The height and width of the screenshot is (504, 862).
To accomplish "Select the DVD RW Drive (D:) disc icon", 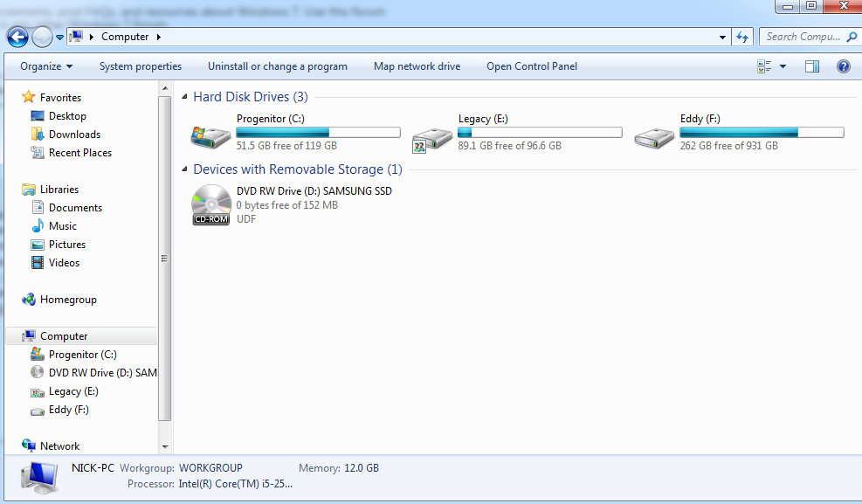I will pyautogui.click(x=211, y=204).
